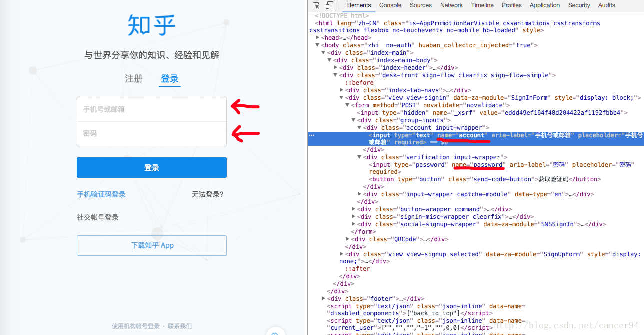Image resolution: width=644 pixels, height=335 pixels.
Task: Expand the social-signup-wrapper node
Action: tap(353, 224)
